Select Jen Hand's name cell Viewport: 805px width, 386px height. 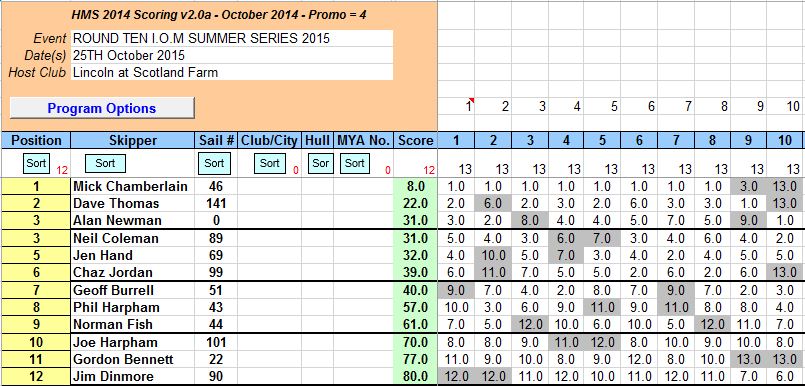(132, 255)
